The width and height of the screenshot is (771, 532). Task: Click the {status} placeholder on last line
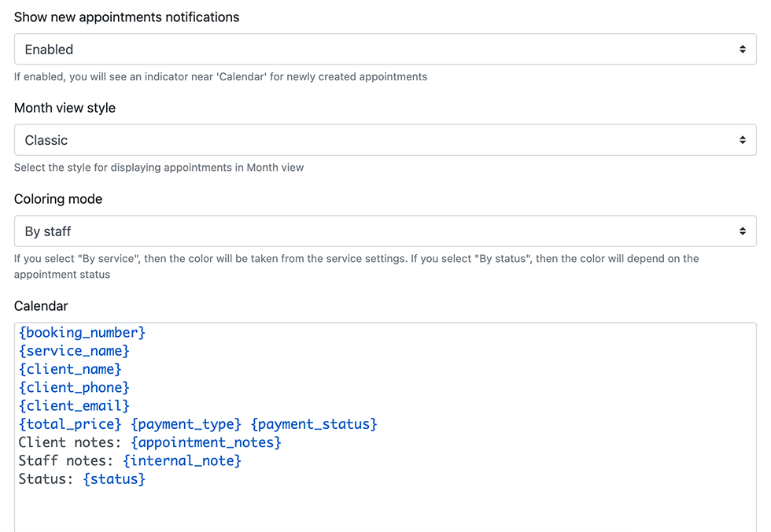114,478
